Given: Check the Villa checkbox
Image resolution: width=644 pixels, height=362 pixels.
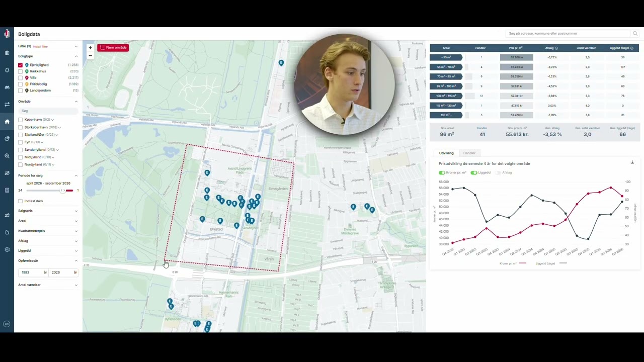Looking at the screenshot, I should tap(20, 78).
